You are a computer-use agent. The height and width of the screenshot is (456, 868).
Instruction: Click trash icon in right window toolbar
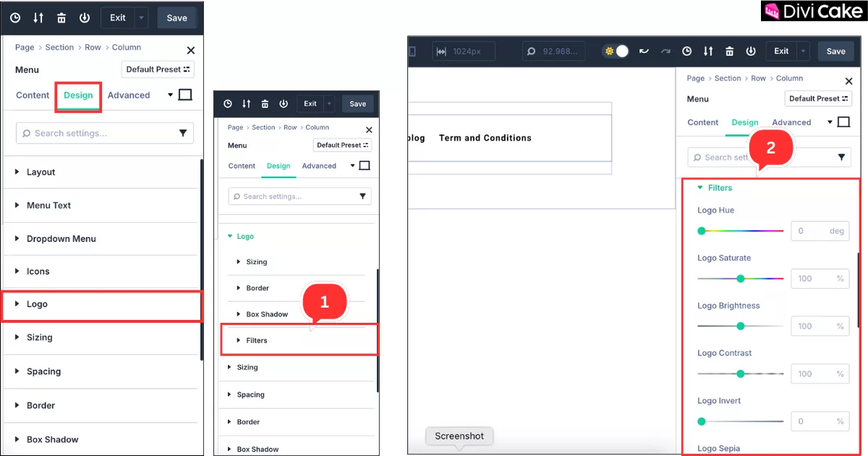729,51
